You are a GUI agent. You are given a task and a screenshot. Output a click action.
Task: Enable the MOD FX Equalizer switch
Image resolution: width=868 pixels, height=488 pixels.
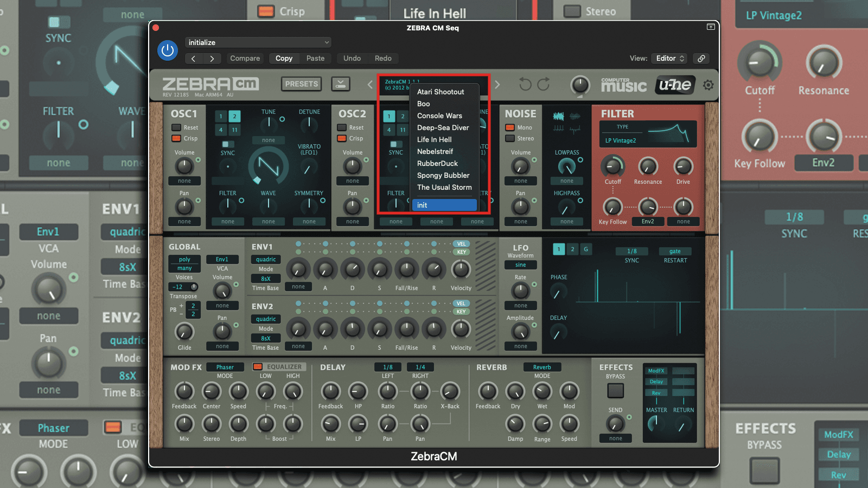258,367
